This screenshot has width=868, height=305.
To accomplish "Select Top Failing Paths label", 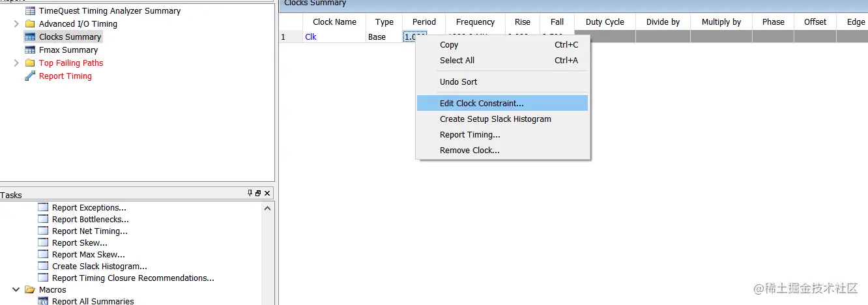I will pyautogui.click(x=71, y=63).
